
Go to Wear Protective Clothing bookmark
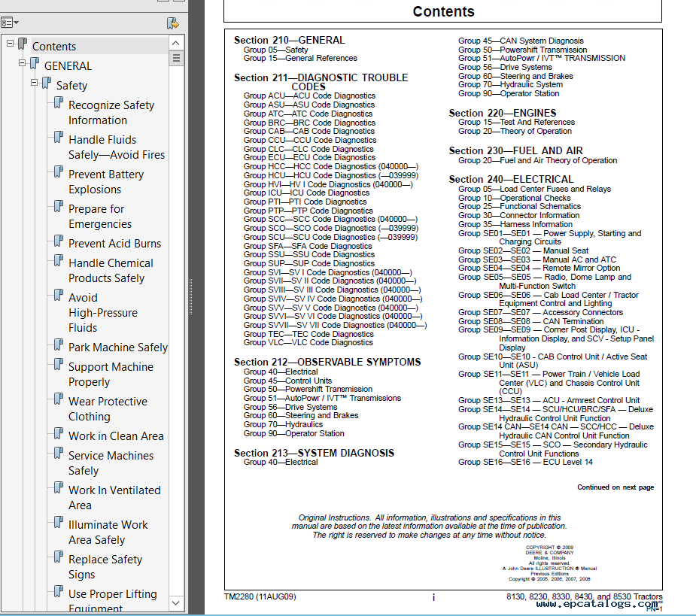108,409
